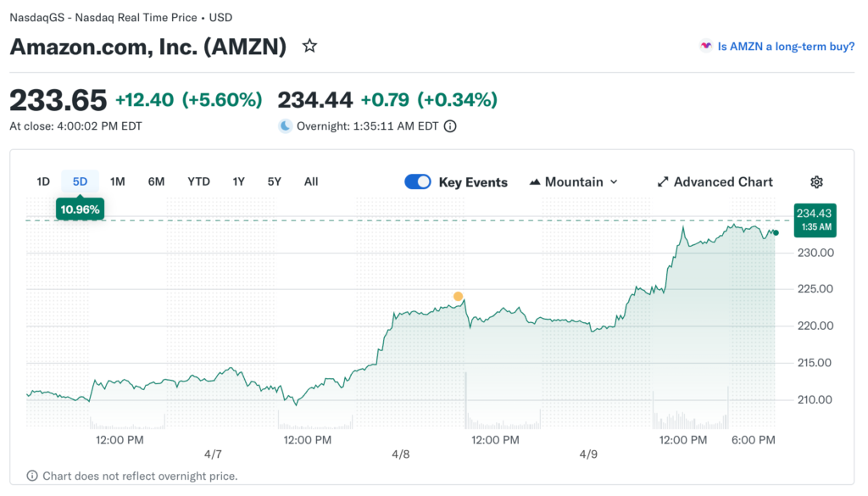Click the overnight moon icon
This screenshot has height=496, width=868.
[x=286, y=126]
